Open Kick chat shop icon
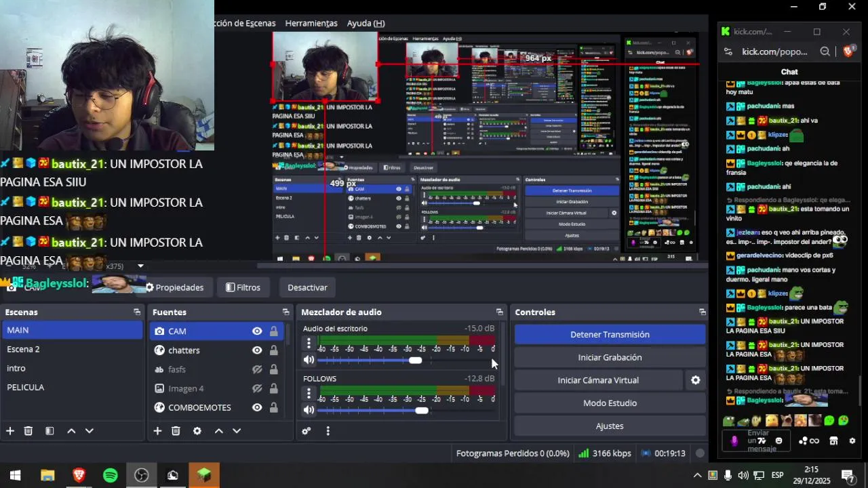Viewport: 868px width, 488px height. pos(833,441)
